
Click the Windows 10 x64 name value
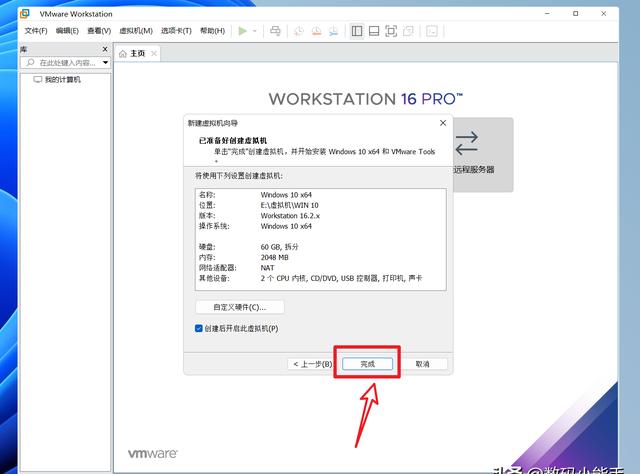point(286,195)
